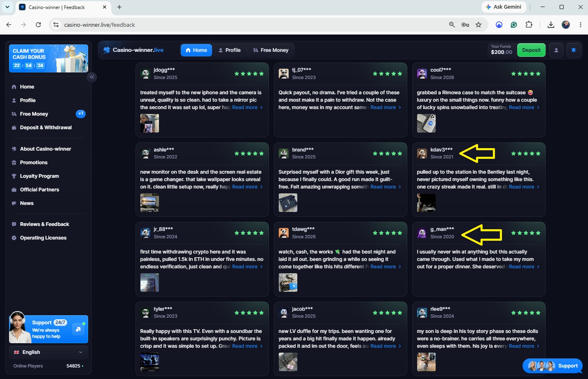588x379 pixels.
Task: Click the Claim Your Cash Bonus banner
Action: point(49,58)
